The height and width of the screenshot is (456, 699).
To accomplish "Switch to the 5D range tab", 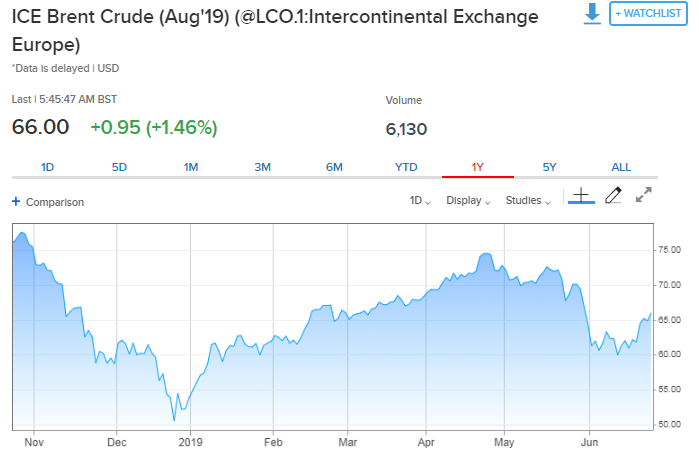I will click(x=119, y=167).
